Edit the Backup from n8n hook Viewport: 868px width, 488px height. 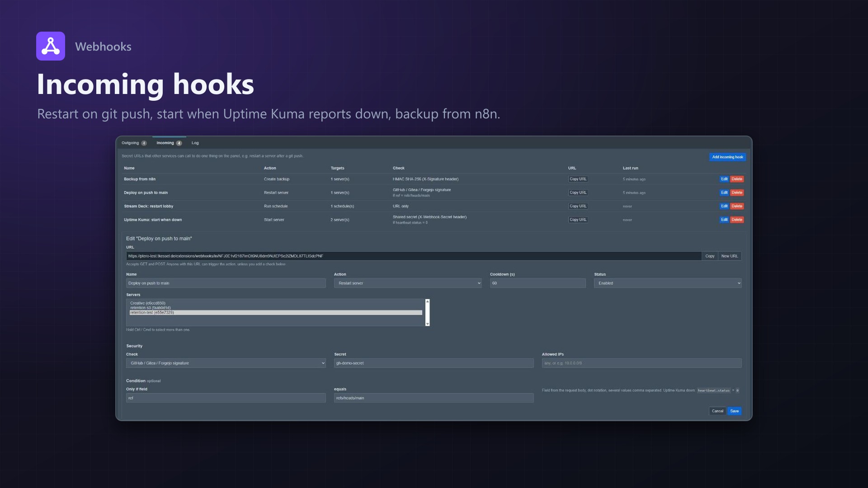[x=724, y=179]
